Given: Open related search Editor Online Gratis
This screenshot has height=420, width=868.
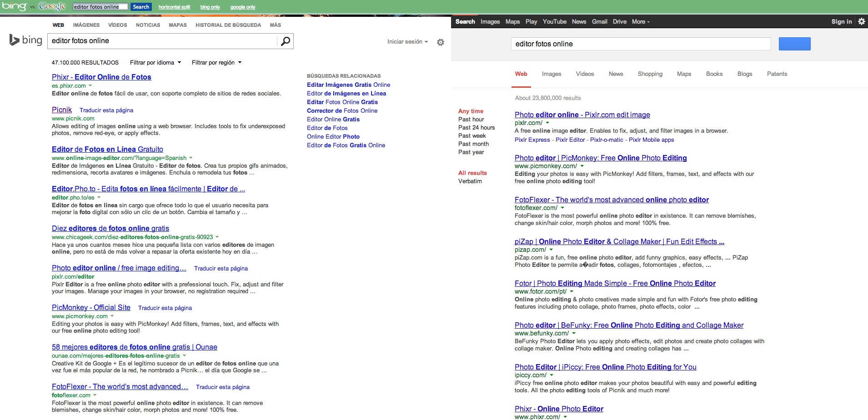Looking at the screenshot, I should pos(333,120).
